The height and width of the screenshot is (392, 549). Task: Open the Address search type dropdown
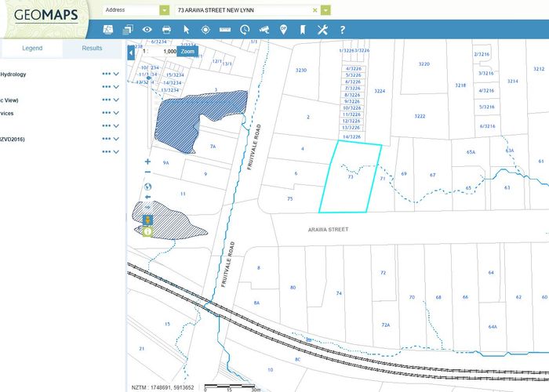click(164, 10)
